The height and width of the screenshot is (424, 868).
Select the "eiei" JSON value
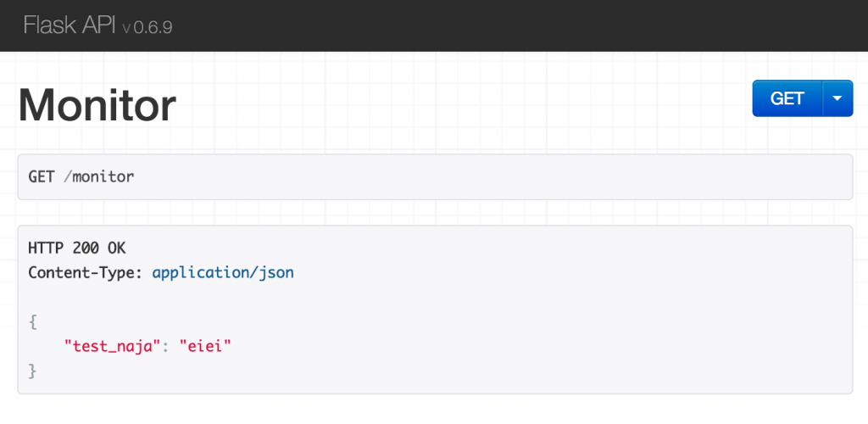pyautogui.click(x=205, y=346)
